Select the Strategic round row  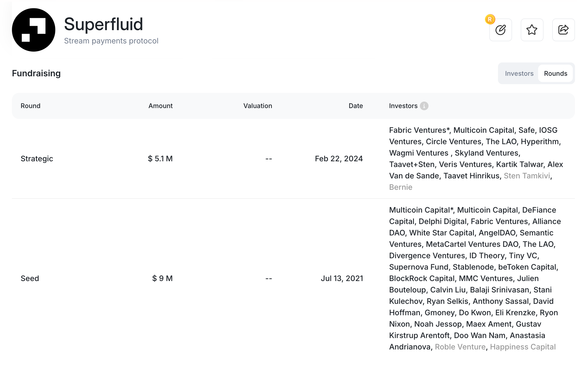37,159
